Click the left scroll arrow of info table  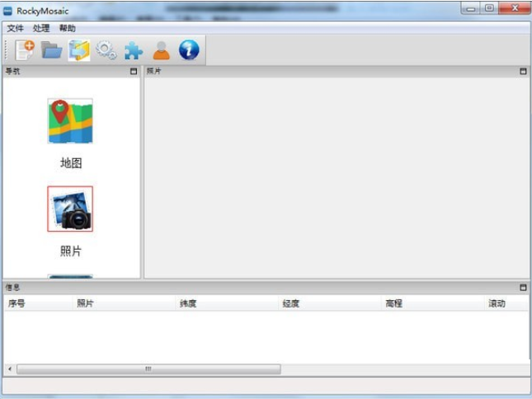click(10, 369)
